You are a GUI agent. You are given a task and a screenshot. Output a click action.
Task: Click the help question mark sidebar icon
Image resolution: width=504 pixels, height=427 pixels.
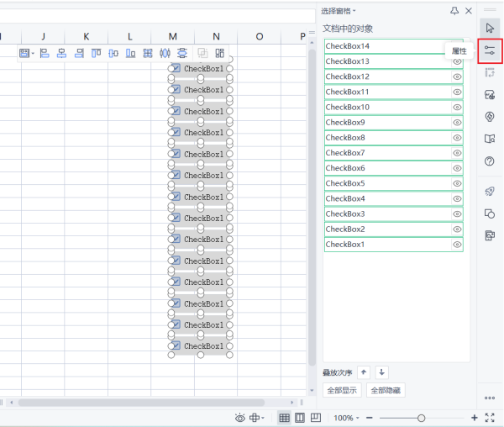coord(490,161)
